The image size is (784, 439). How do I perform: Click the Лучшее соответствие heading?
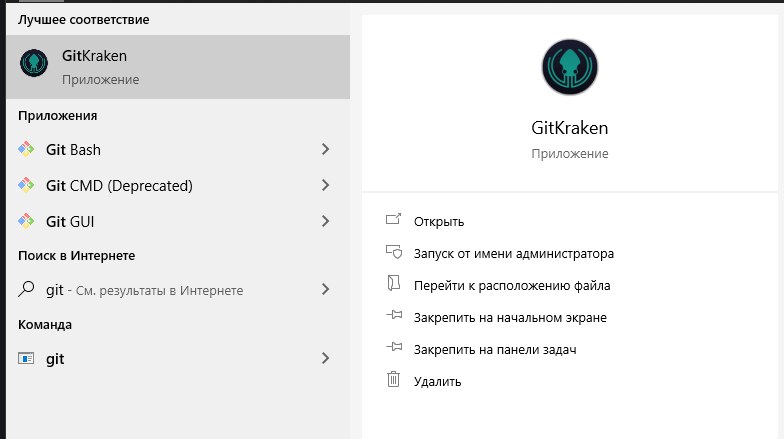pos(84,20)
